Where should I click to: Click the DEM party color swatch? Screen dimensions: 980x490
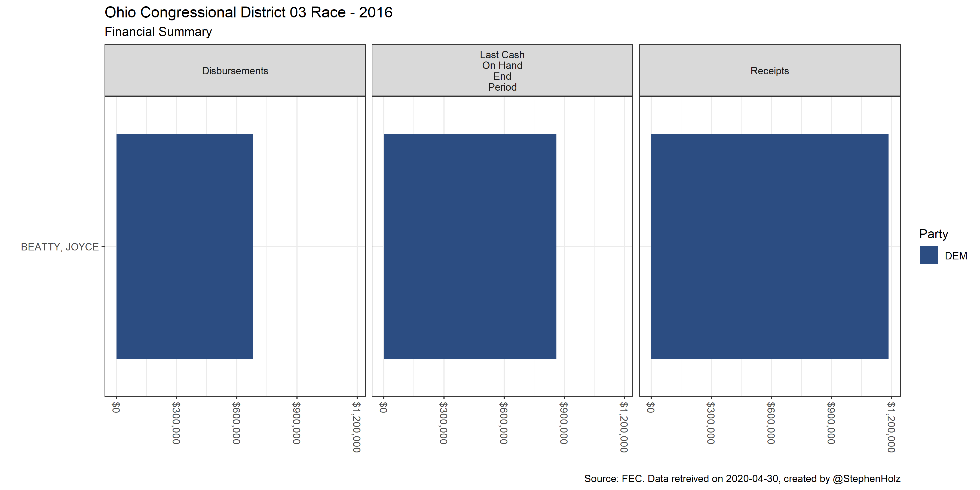[928, 255]
